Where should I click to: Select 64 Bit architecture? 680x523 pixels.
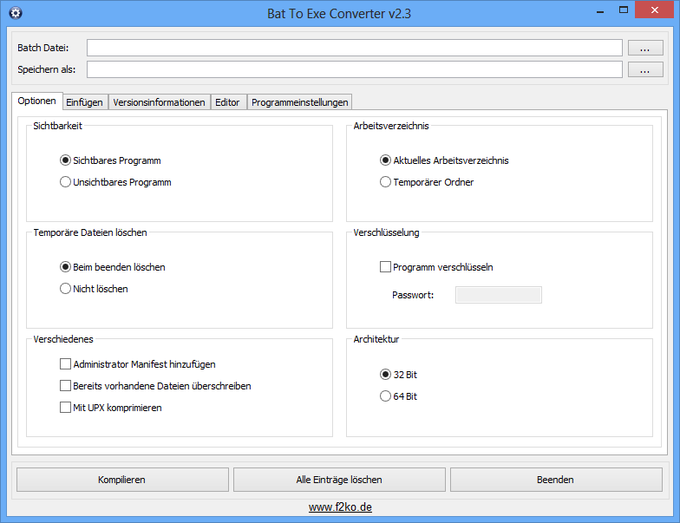coord(398,396)
